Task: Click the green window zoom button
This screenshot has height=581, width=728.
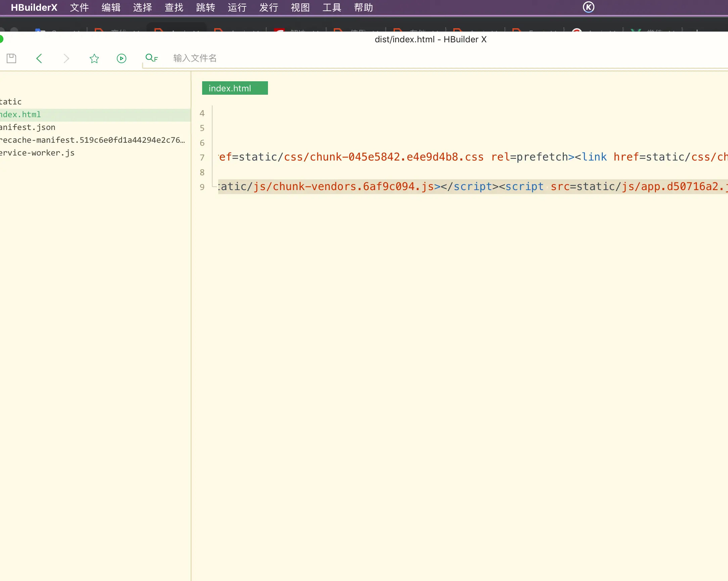Action: coord(1,39)
